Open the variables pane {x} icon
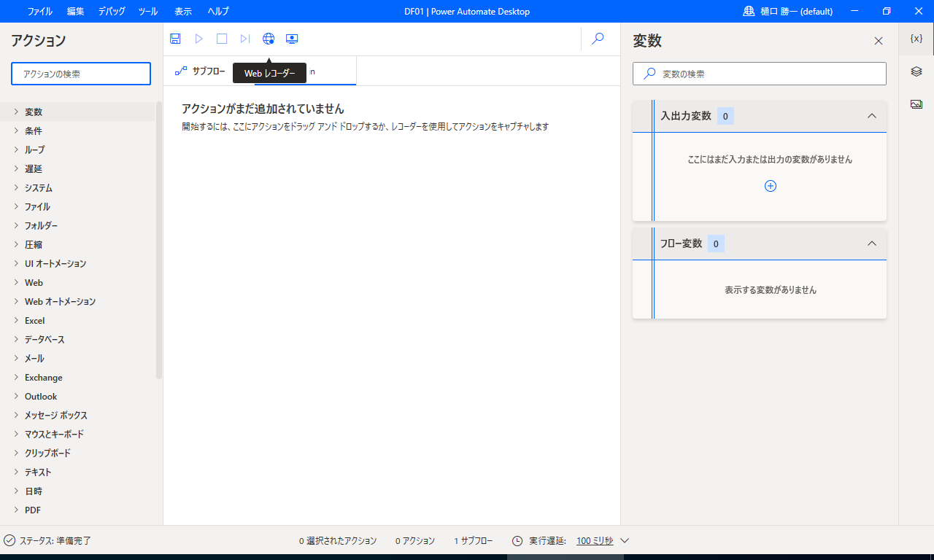 pos(916,39)
